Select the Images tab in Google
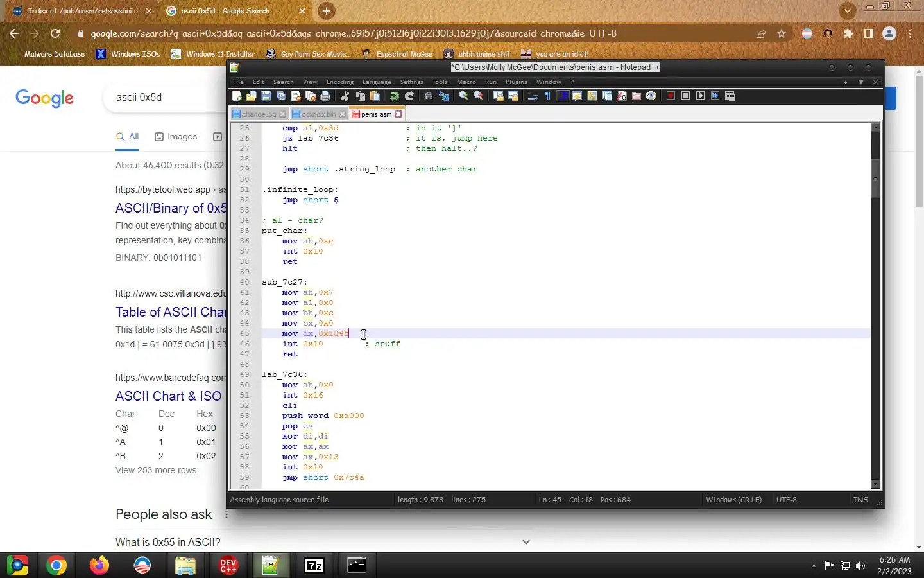The image size is (924, 578). tap(176, 137)
